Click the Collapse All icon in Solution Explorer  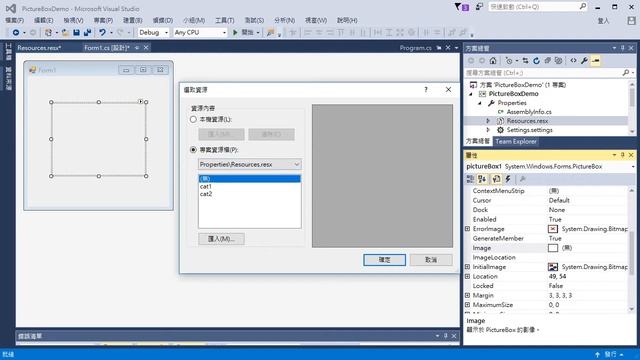pos(547,61)
